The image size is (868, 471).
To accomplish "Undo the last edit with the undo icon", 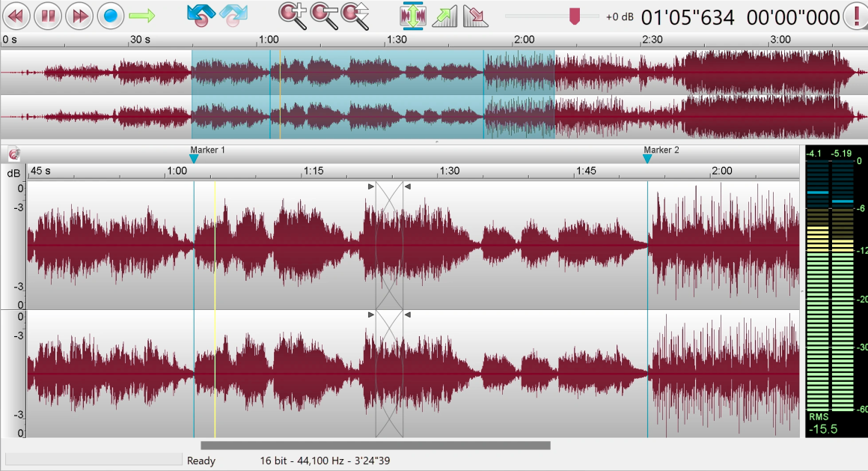I will click(201, 16).
